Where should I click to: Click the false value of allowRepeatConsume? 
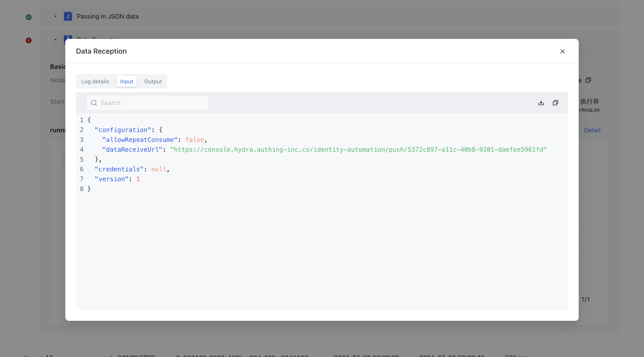coord(195,140)
